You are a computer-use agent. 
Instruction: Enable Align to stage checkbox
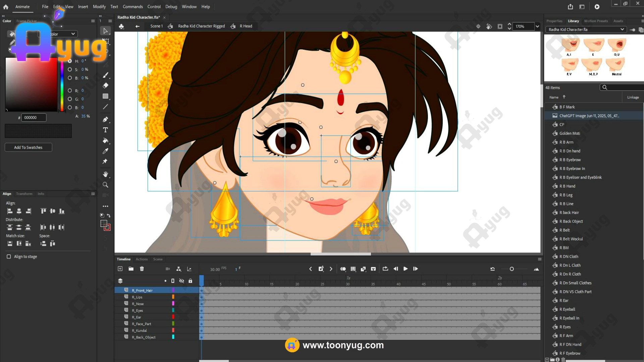[9, 256]
